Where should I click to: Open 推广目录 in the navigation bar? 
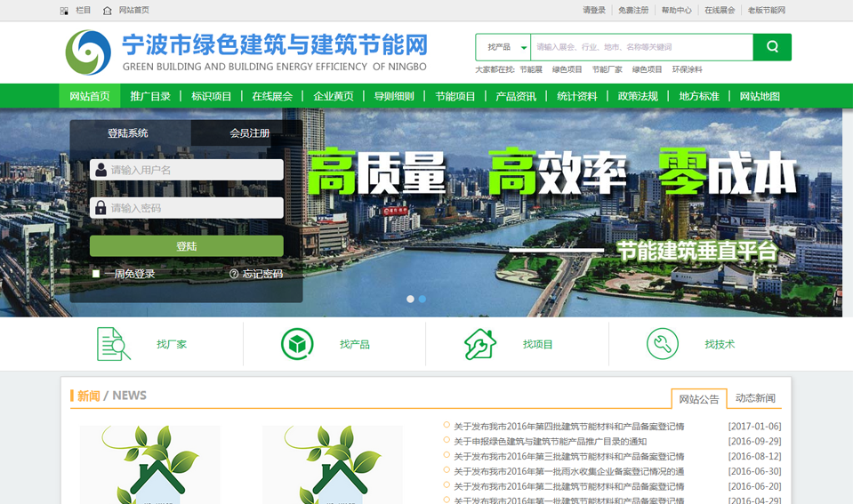click(150, 96)
